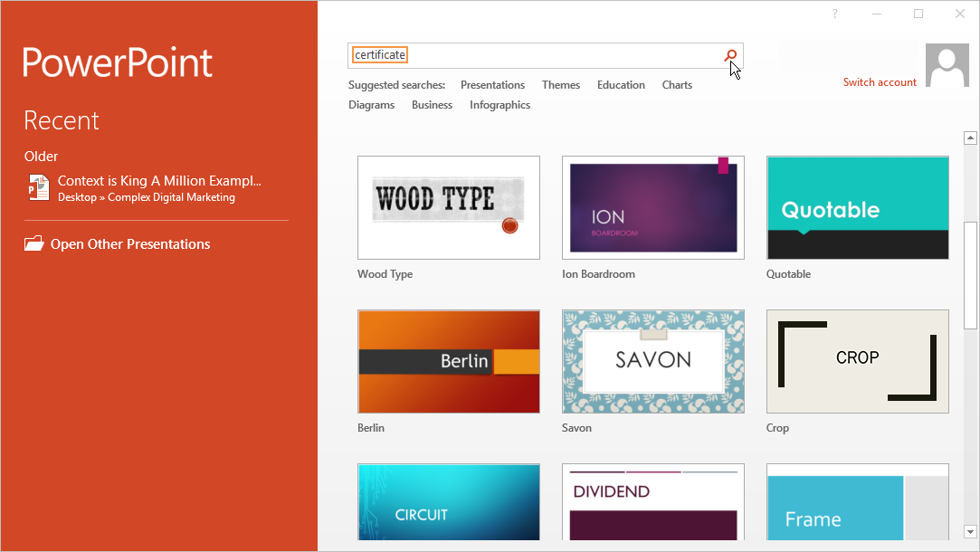Select the Berlin template thumbnail
The image size is (980, 552).
449,362
